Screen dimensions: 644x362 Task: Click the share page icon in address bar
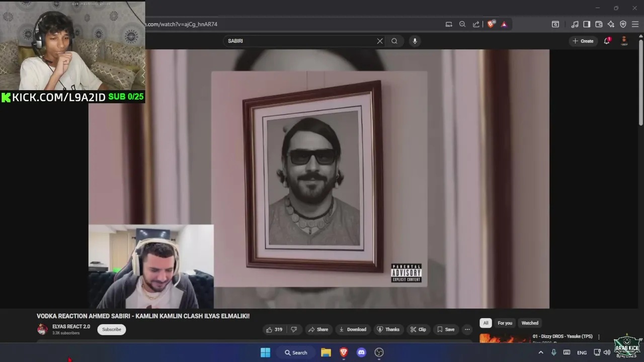(476, 24)
